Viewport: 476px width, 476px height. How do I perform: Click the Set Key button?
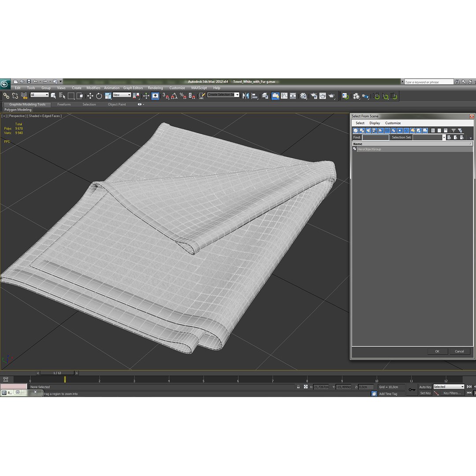click(x=425, y=393)
